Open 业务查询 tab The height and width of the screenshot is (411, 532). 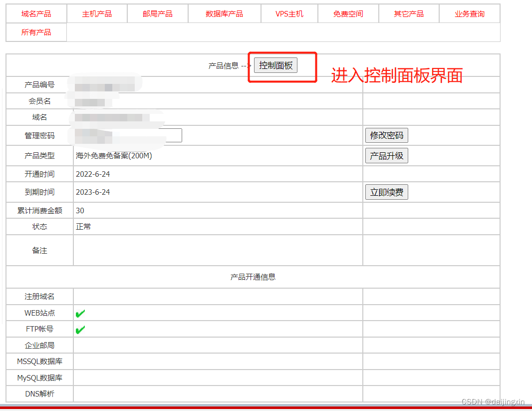[x=470, y=14]
